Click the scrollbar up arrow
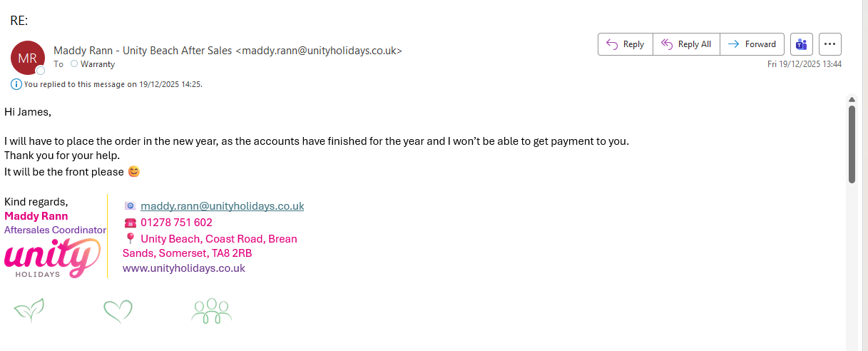The height and width of the screenshot is (351, 868). 852,99
